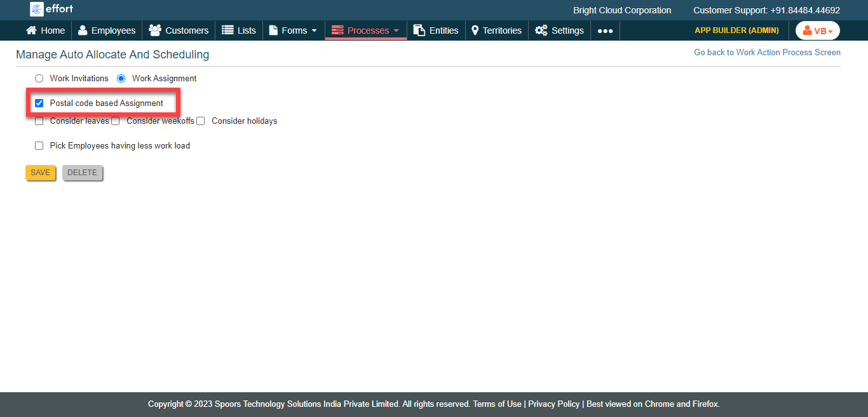Click the Settings gears icon

coord(541,30)
